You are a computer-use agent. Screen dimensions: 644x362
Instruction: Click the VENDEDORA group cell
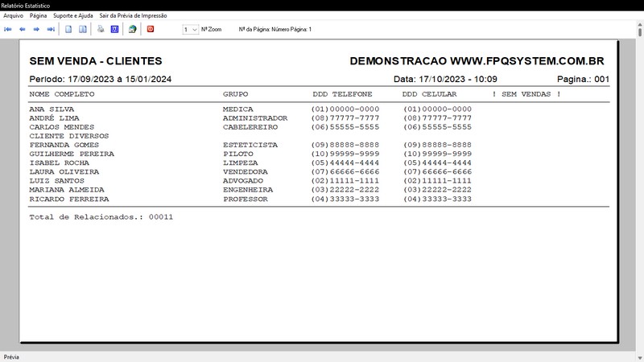coord(246,172)
